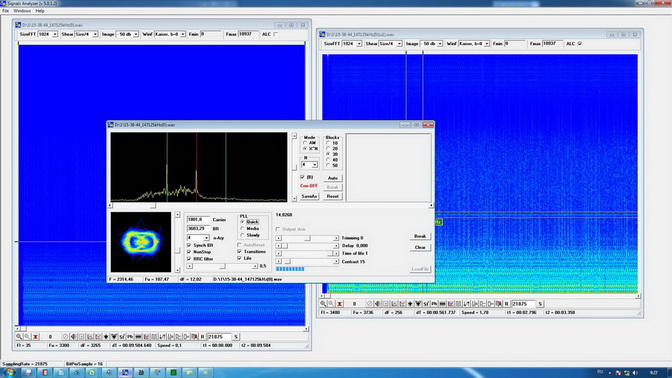Open SizeFFT dropdown in right window
The width and height of the screenshot is (672, 378).
click(359, 44)
